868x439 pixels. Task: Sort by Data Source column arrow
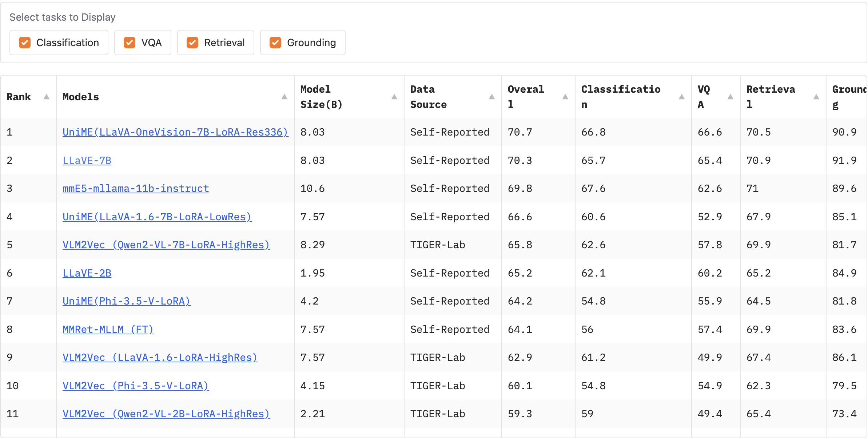(x=491, y=97)
